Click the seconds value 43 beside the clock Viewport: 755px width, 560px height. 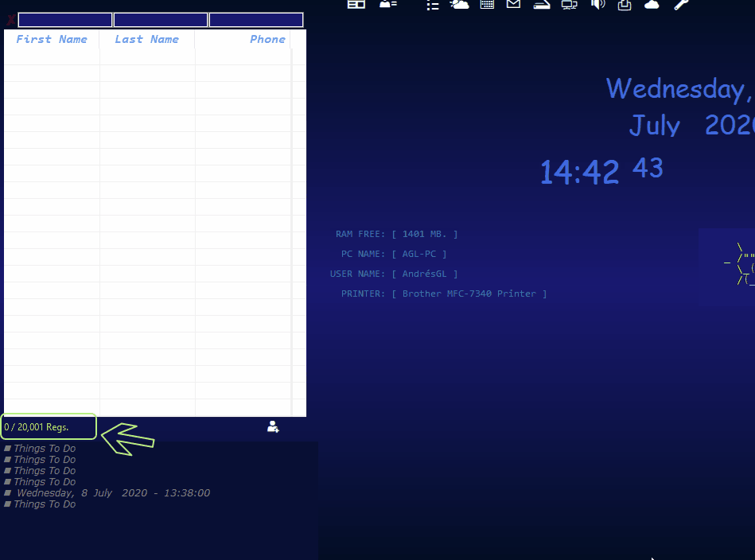coord(648,168)
